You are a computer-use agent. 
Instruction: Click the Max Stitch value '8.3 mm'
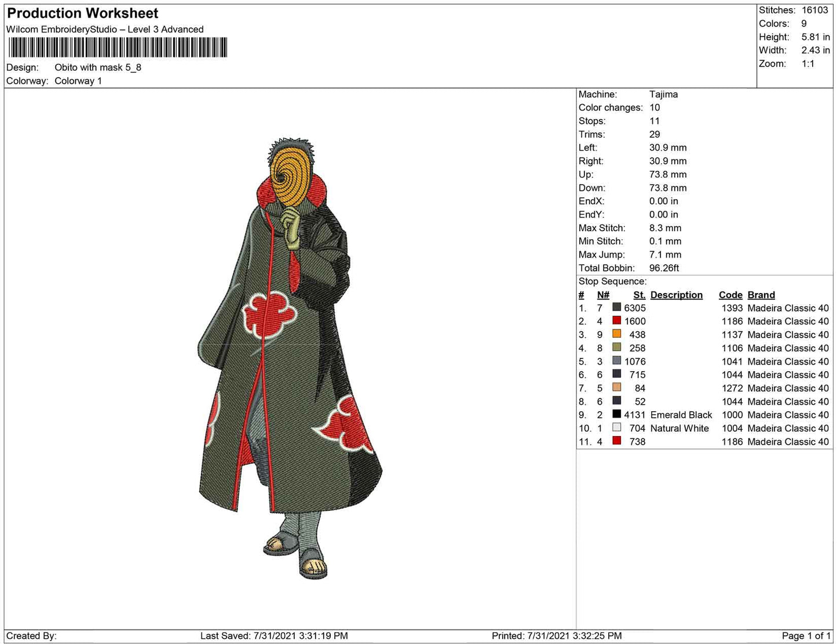pos(665,228)
